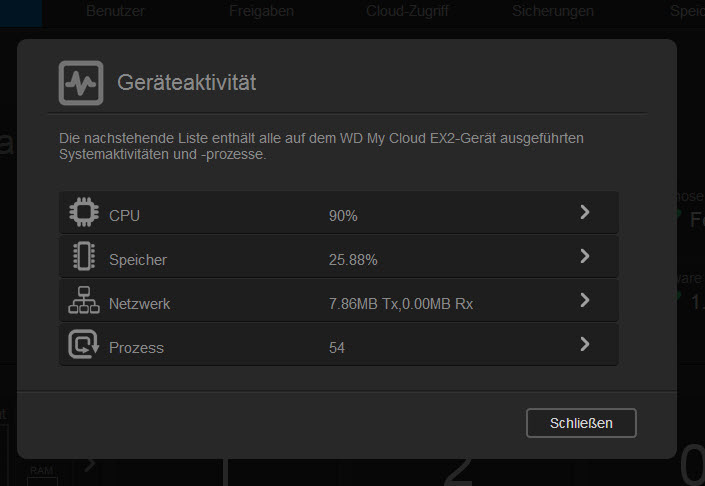Click the Netzwerk network topology icon
705x486 pixels.
pyautogui.click(x=84, y=300)
